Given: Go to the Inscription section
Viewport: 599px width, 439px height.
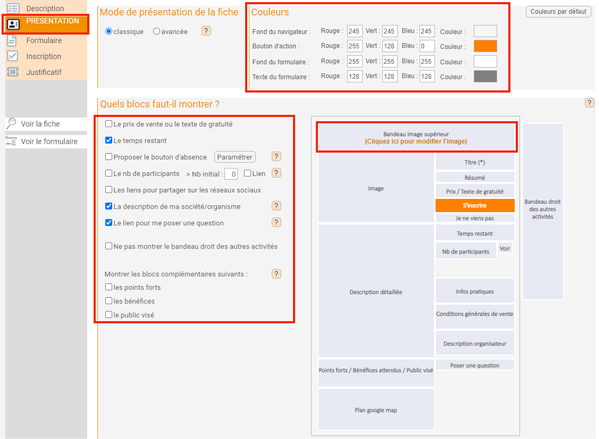Looking at the screenshot, I should 44,57.
